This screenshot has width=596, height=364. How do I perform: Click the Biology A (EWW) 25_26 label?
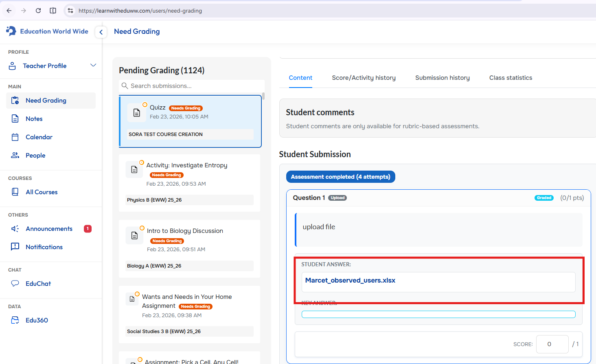tap(154, 266)
